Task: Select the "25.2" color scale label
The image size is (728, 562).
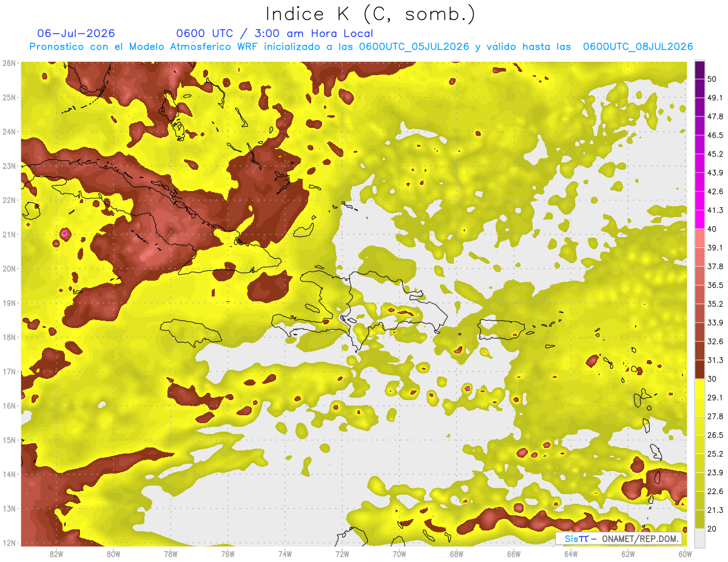Action: (x=715, y=453)
